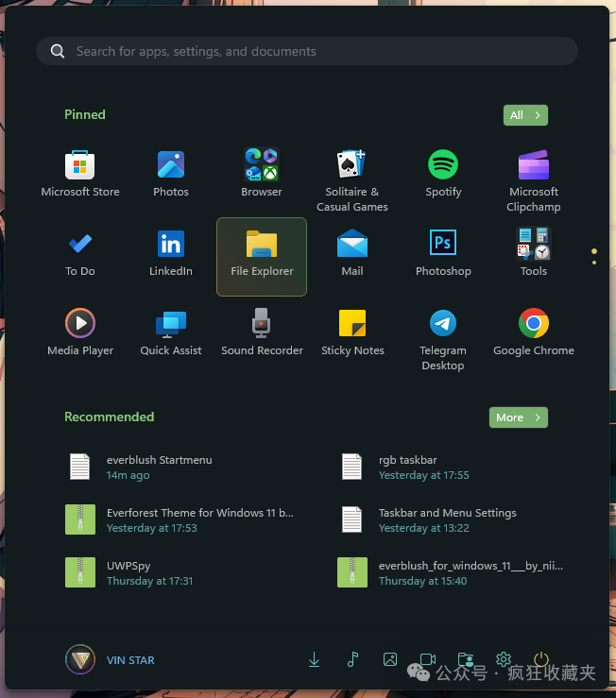Open File Explorer

(x=262, y=257)
